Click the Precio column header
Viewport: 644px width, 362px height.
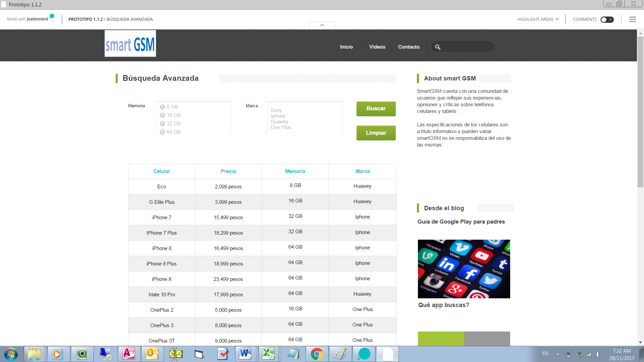(x=228, y=171)
